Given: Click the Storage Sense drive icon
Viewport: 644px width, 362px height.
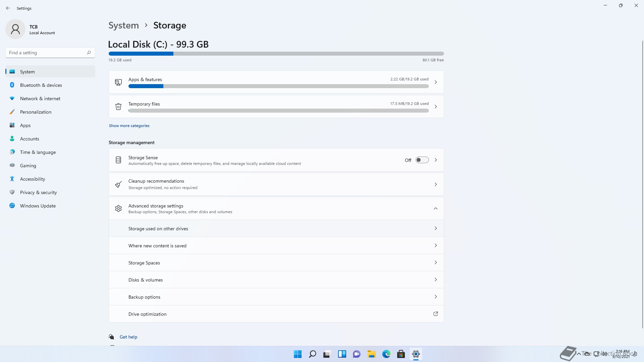Looking at the screenshot, I should click(x=118, y=160).
